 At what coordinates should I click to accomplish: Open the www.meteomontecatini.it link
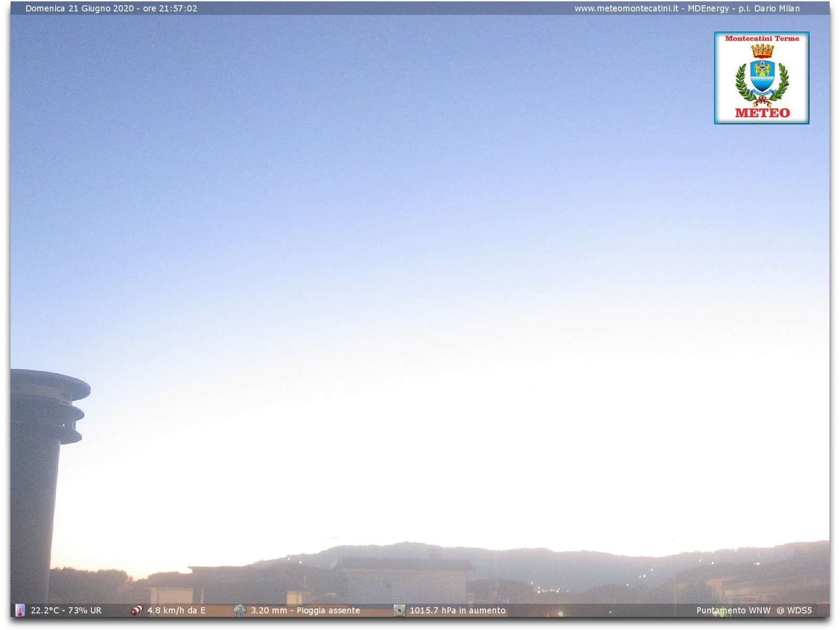(x=626, y=8)
